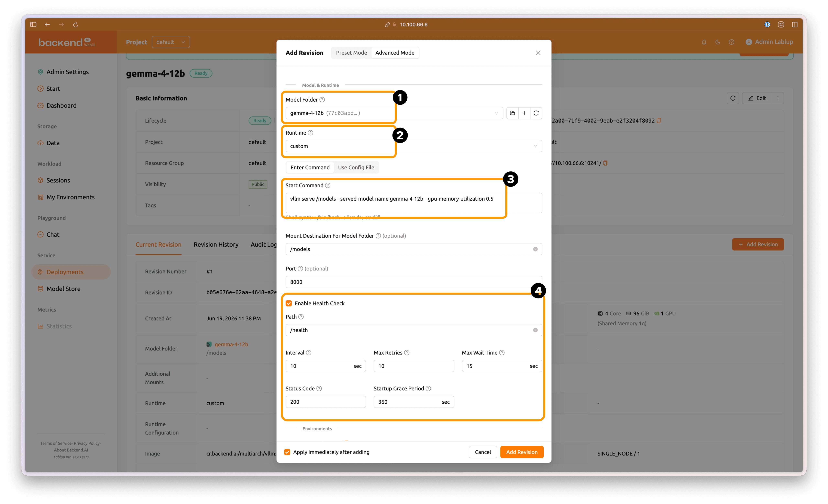Open Sessions in sidebar
This screenshot has height=504, width=828.
point(58,180)
